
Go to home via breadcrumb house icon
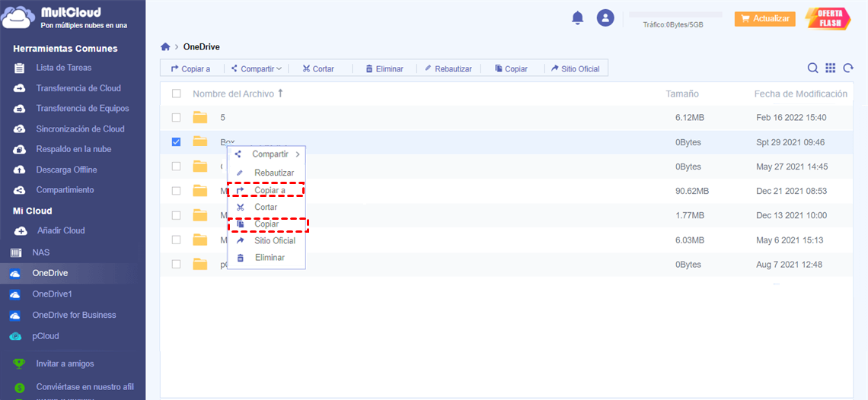click(x=165, y=47)
